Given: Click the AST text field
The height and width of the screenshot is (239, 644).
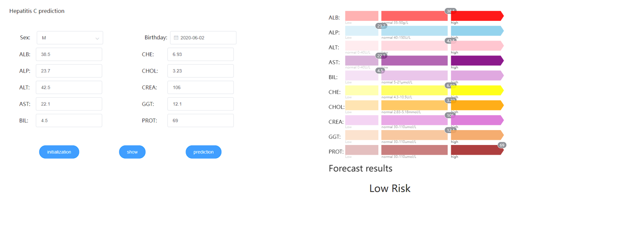Looking at the screenshot, I should click(69, 104).
